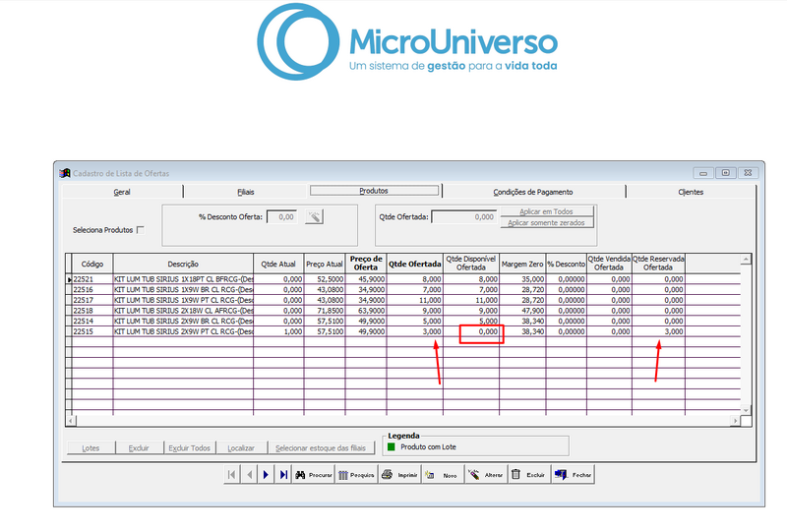Screen dimensions: 787x532
Task: Click the Qtde Ofertada column header
Action: 414,264
